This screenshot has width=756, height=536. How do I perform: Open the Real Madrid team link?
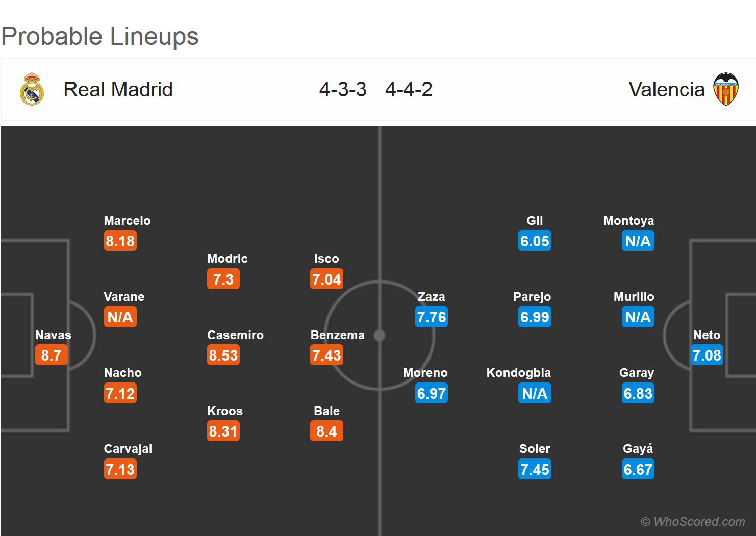coord(118,89)
